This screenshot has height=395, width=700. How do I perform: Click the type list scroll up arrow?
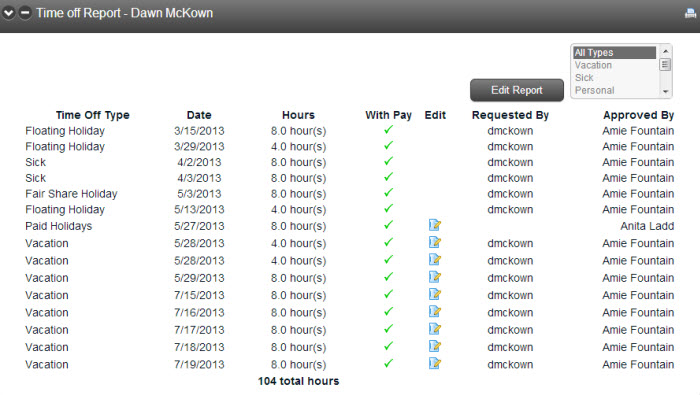666,51
